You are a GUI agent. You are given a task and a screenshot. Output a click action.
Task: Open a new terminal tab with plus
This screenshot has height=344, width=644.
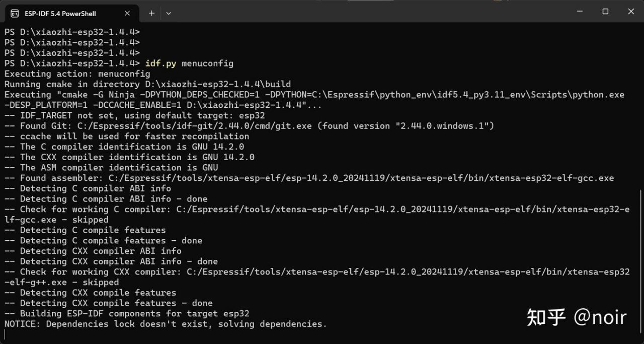[x=151, y=13]
